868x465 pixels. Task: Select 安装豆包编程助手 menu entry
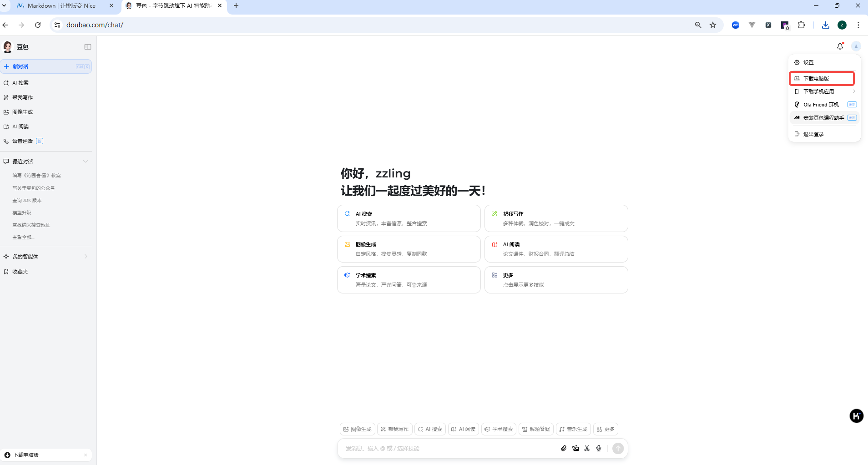coord(824,118)
